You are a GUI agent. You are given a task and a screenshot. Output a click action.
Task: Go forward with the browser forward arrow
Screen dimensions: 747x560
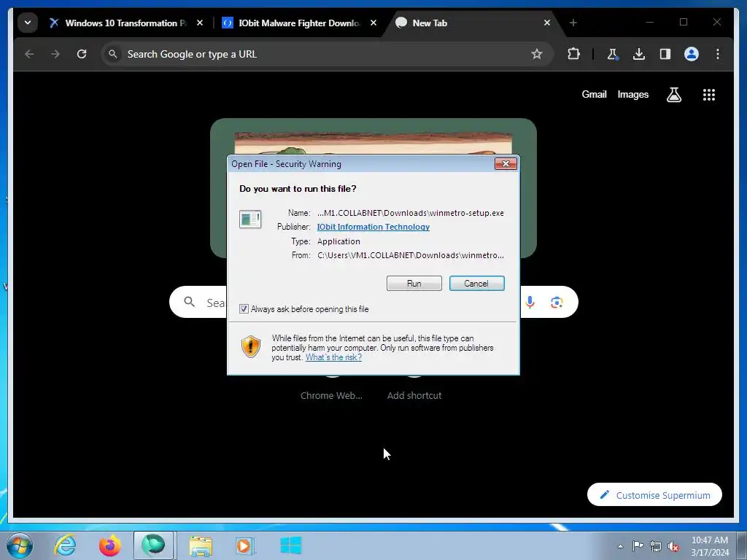[55, 54]
